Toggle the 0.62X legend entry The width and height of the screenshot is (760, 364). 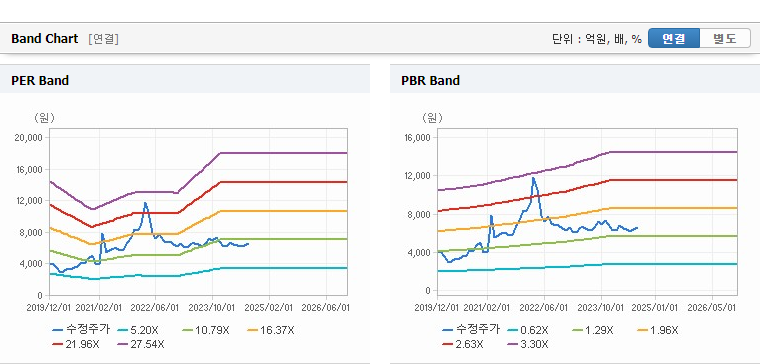click(x=527, y=331)
